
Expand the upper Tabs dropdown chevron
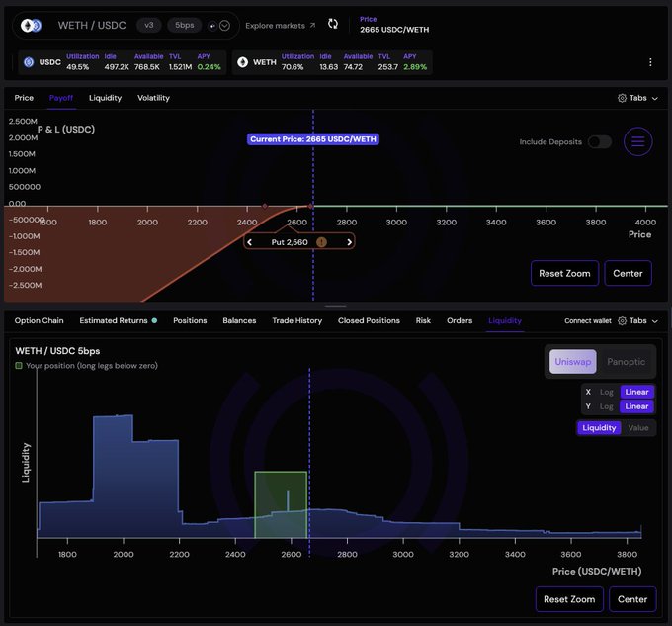click(x=655, y=98)
